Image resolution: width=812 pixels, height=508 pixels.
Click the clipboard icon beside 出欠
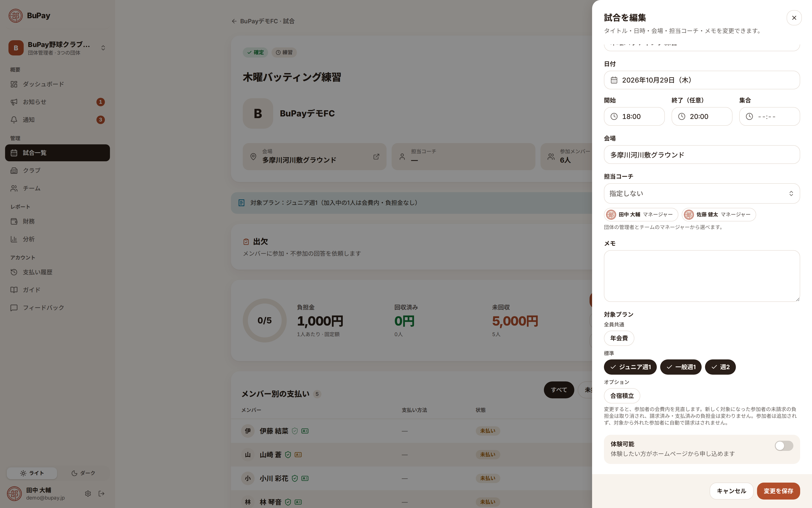tap(246, 242)
